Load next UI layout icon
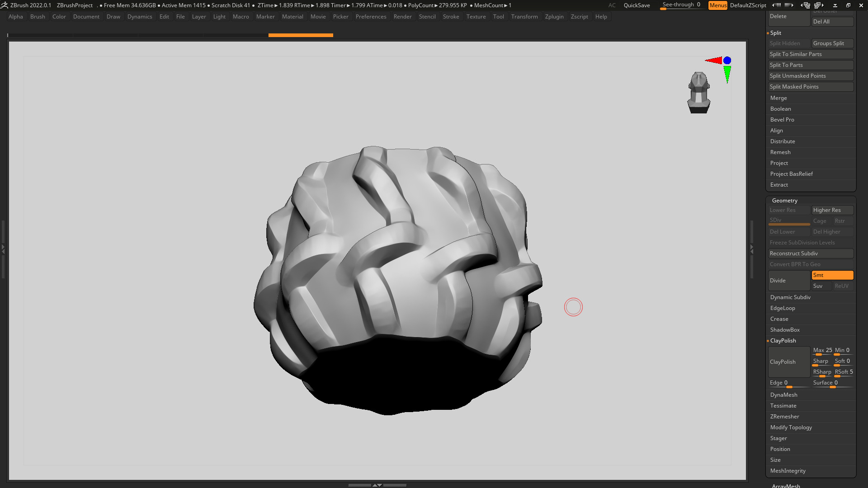This screenshot has width=868, height=488. tap(819, 5)
